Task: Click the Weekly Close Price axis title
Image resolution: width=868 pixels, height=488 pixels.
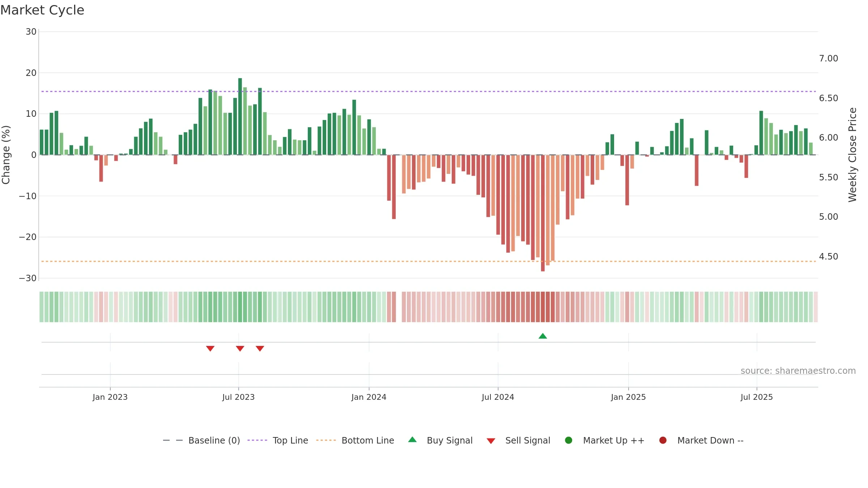Action: click(852, 155)
